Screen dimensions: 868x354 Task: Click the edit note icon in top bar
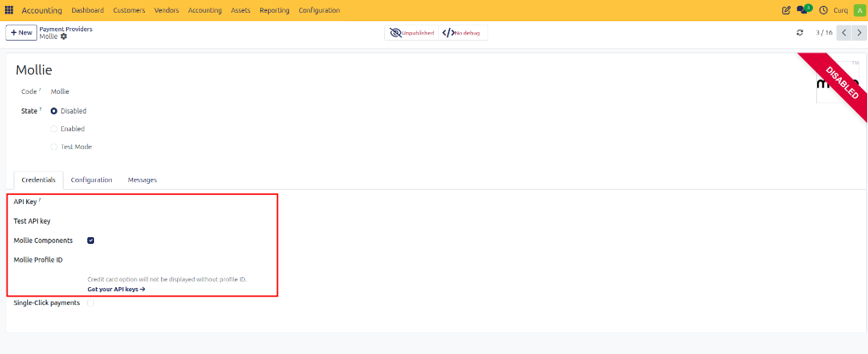point(786,10)
